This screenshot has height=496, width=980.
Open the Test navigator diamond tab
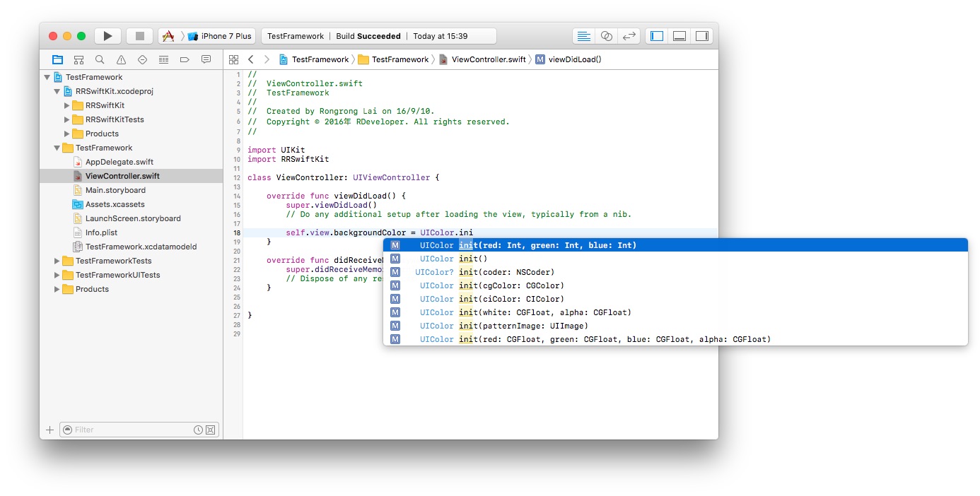pyautogui.click(x=142, y=59)
